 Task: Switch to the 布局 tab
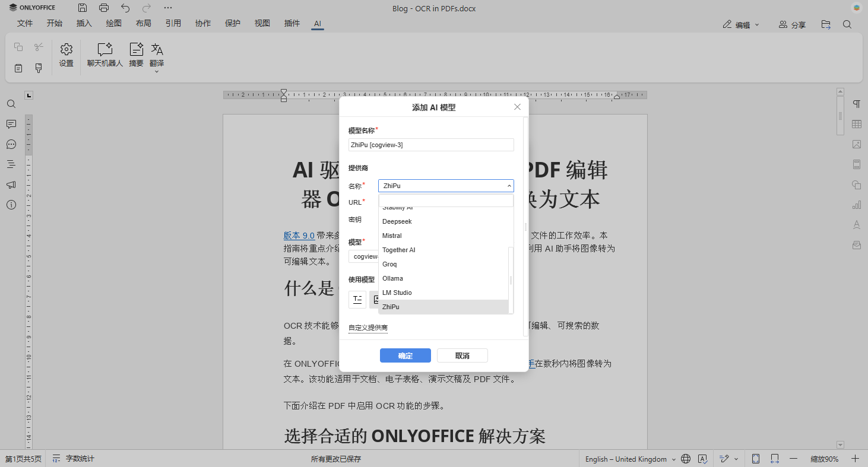144,23
